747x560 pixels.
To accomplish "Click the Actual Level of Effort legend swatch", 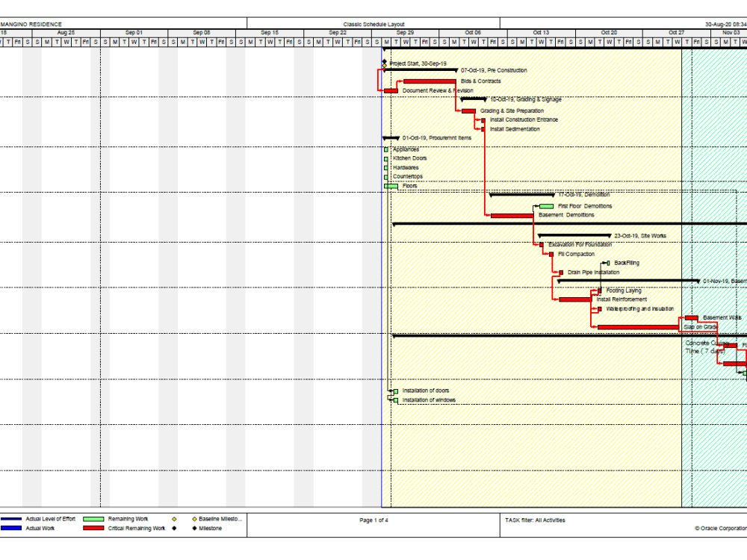I will point(11,519).
